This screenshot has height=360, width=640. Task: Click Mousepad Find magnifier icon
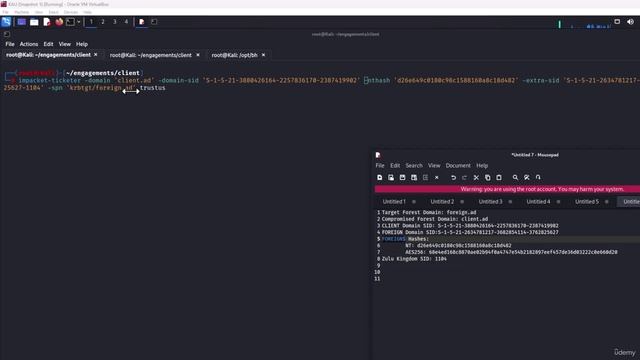coord(515,178)
